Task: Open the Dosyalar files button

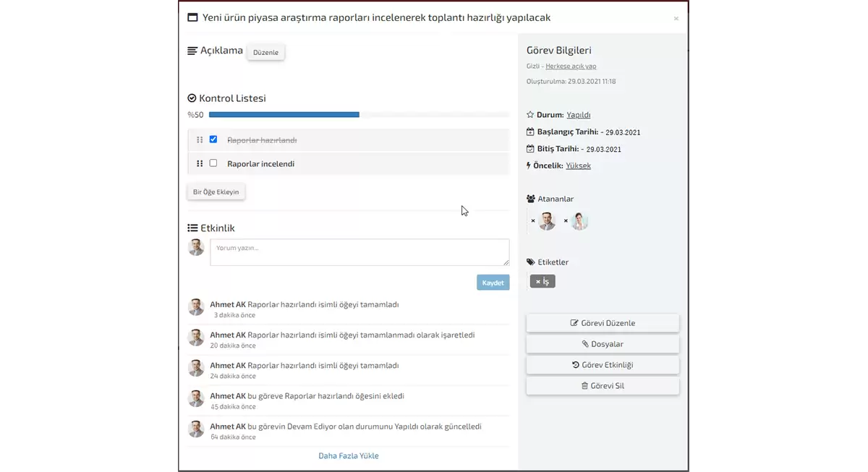Action: click(x=603, y=344)
